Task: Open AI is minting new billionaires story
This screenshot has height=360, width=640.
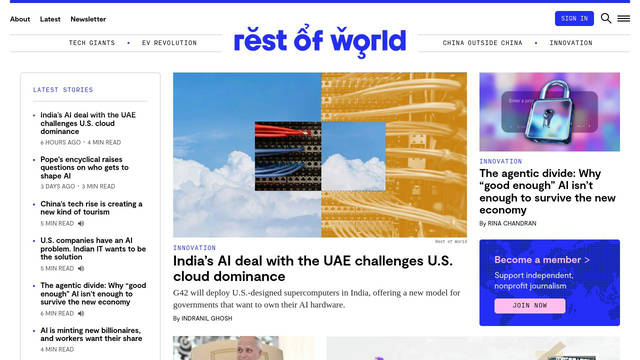Action: pyautogui.click(x=91, y=334)
